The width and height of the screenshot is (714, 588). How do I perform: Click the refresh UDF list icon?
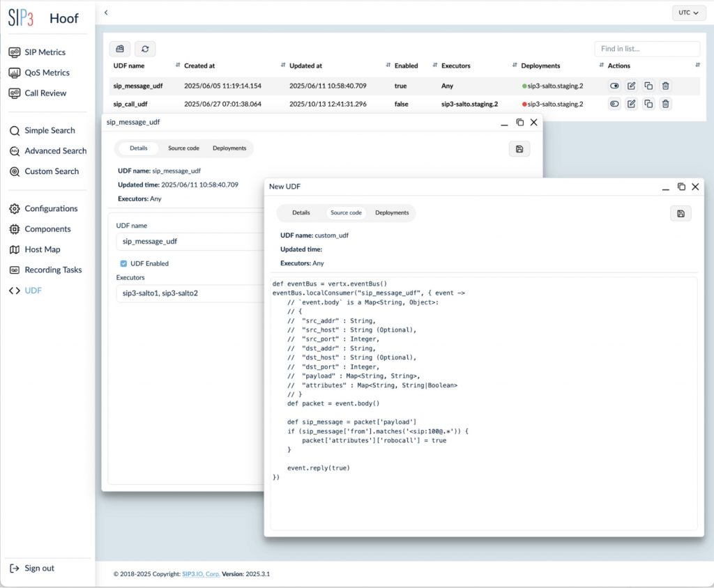(x=145, y=49)
